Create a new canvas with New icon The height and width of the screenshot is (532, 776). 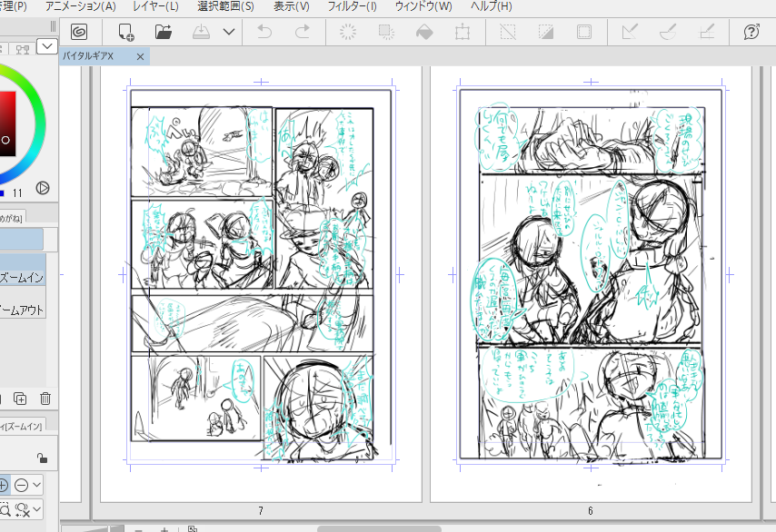click(x=126, y=32)
